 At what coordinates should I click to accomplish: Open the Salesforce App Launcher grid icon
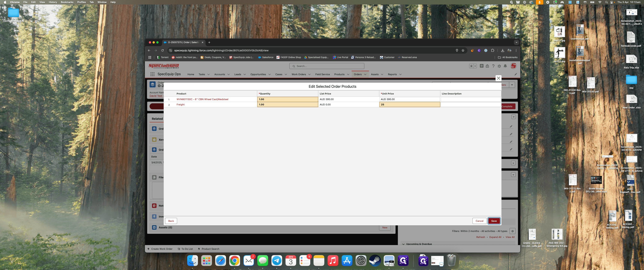(x=152, y=74)
